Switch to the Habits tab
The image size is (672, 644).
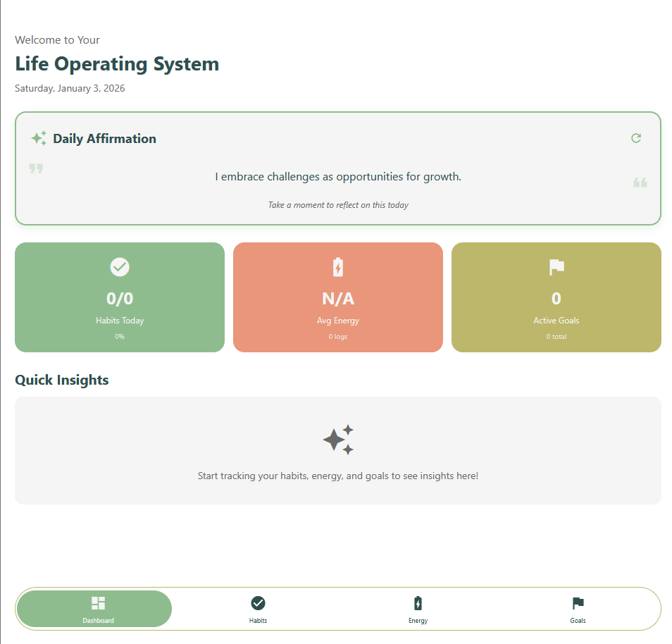pyautogui.click(x=258, y=609)
